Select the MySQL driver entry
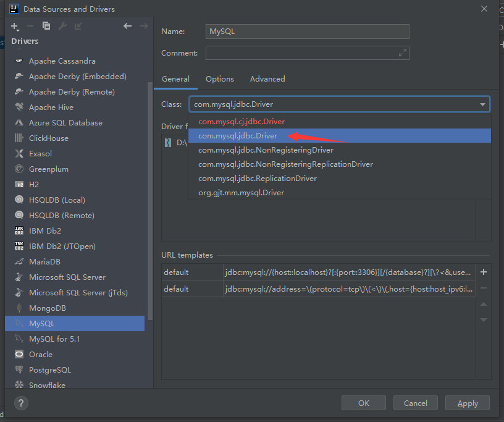 (75, 323)
